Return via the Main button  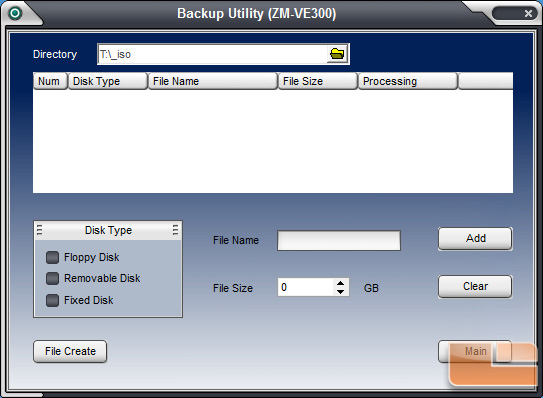pyautogui.click(x=475, y=351)
